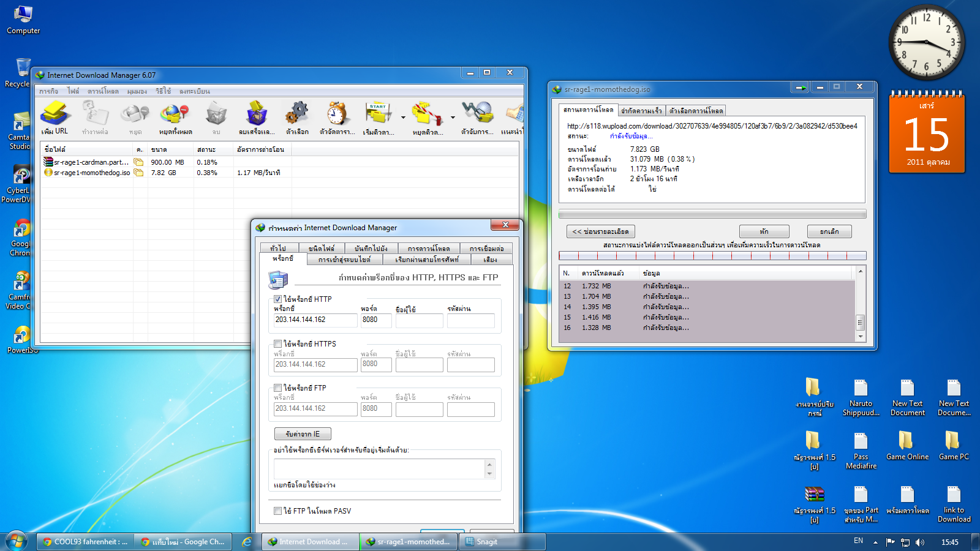Click the segmented connections progress bar
The width and height of the screenshot is (980, 551).
pos(712,256)
